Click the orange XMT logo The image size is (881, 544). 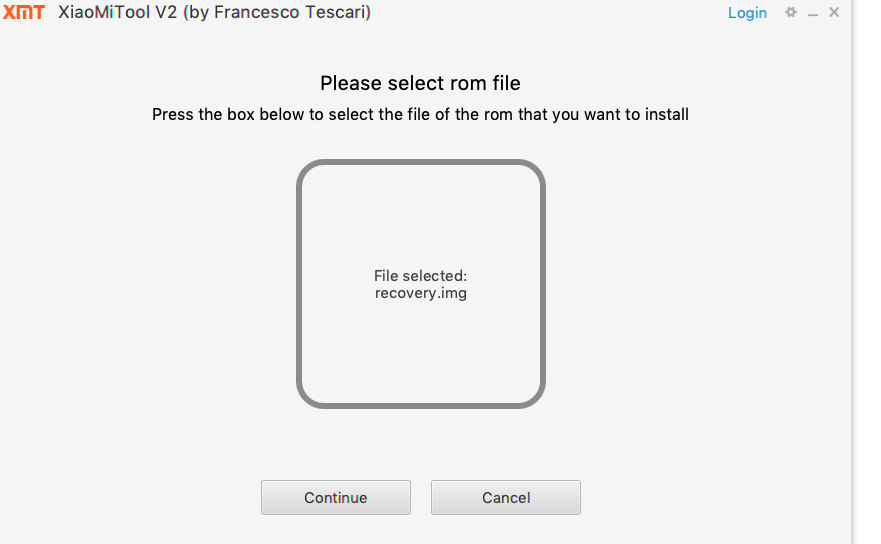[25, 13]
